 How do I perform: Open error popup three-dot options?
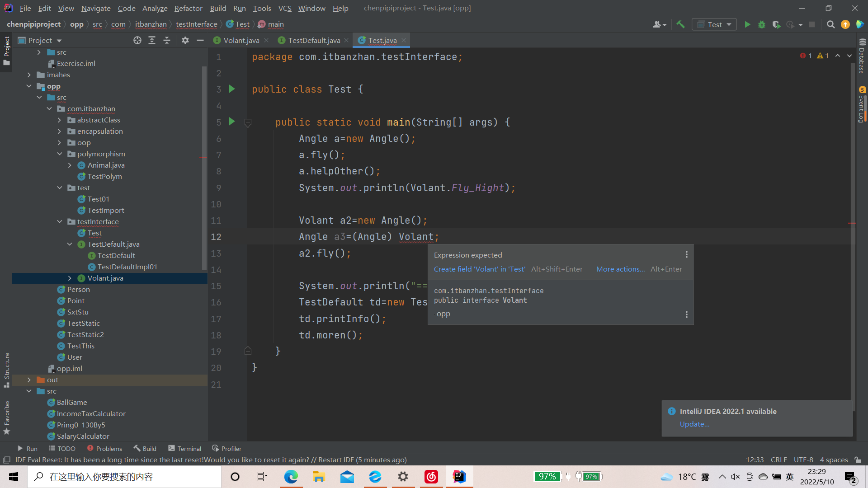(686, 255)
